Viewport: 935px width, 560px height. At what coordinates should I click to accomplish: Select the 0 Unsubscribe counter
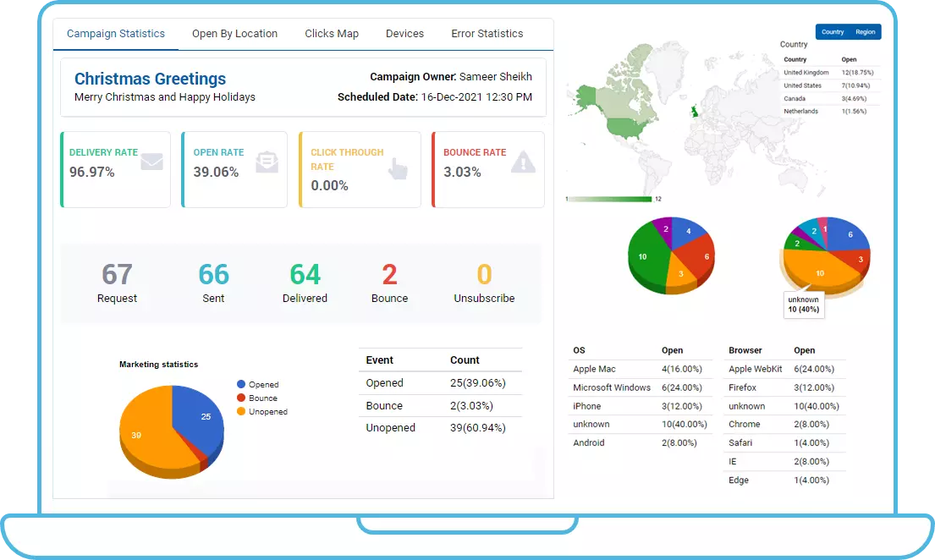click(x=484, y=283)
